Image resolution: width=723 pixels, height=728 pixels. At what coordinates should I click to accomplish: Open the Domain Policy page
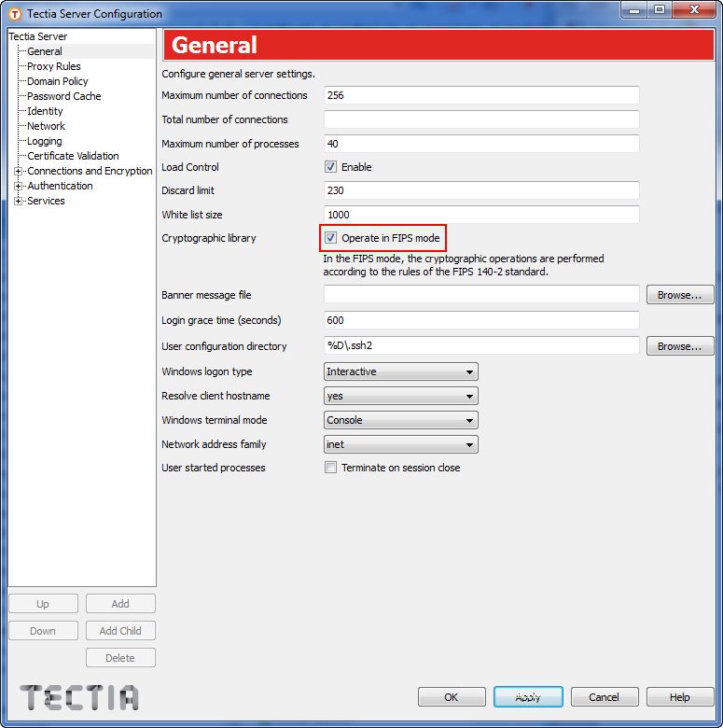tap(58, 81)
